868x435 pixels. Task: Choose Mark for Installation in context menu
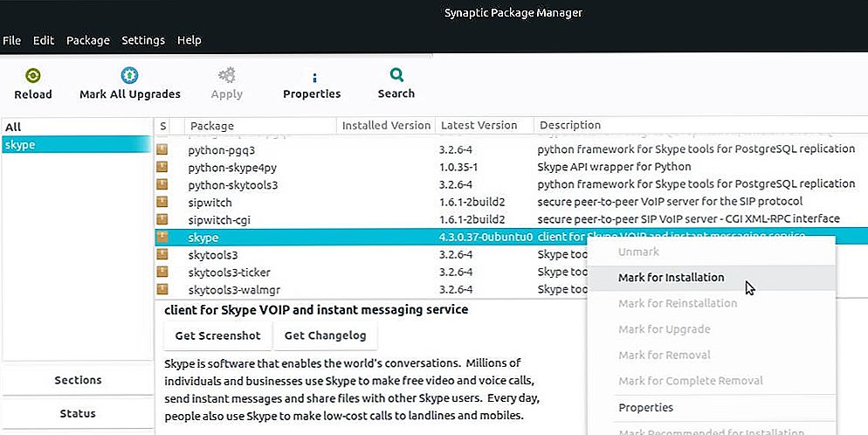(710, 277)
